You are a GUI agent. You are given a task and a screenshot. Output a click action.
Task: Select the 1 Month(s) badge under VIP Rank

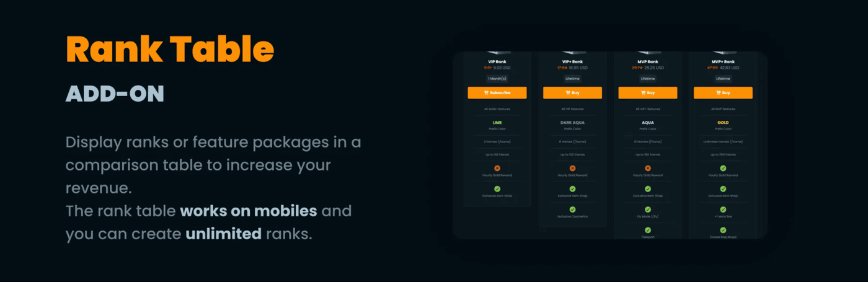[497, 79]
